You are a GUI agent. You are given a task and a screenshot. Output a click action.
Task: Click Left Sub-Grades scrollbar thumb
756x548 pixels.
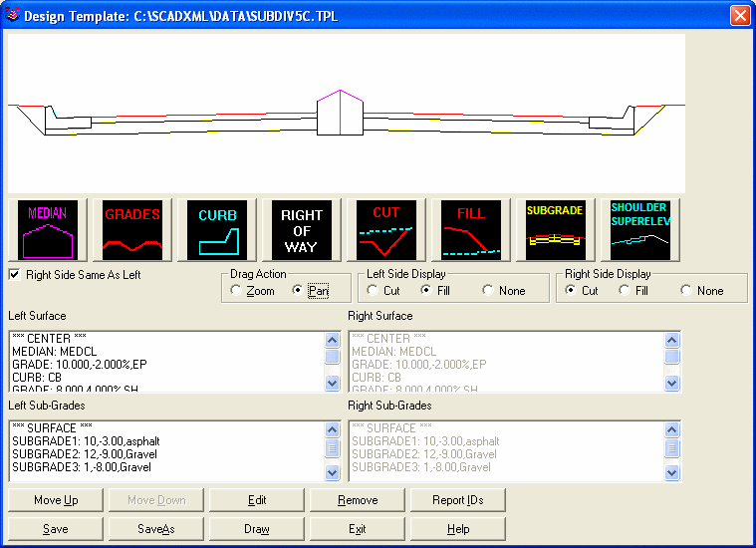[x=333, y=448]
